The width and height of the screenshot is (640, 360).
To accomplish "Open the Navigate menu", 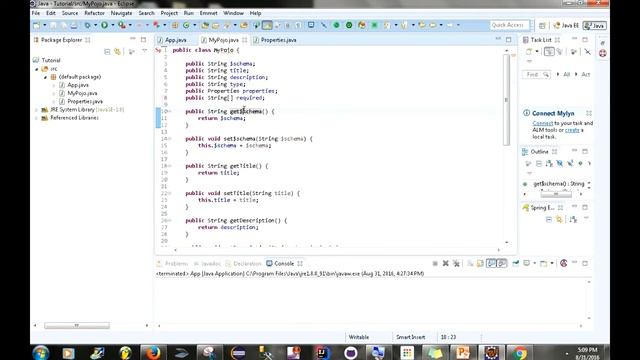I will 121,13.
